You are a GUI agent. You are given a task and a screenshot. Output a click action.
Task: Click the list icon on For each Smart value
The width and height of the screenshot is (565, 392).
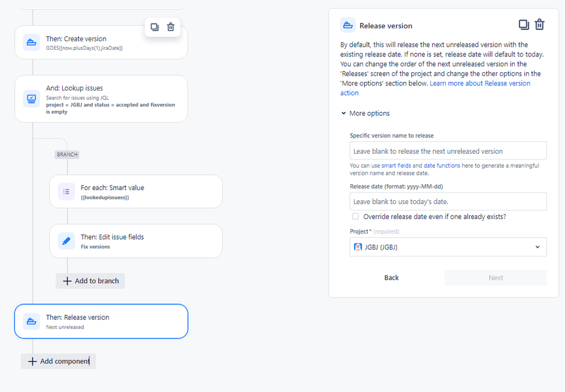[x=66, y=192]
